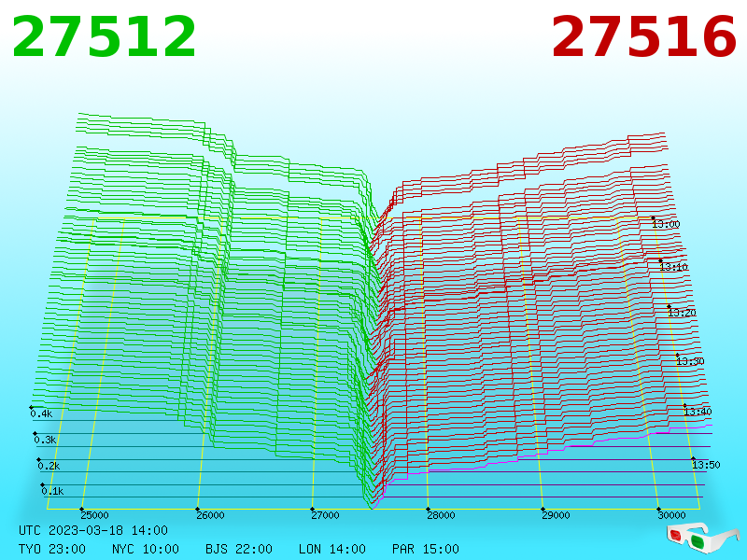Click the TYO 23:00 time label
This screenshot has width=747, height=560.
click(52, 549)
